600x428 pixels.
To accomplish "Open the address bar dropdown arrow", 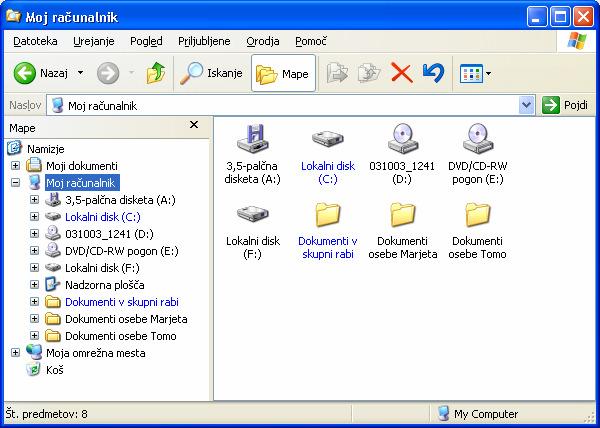I will (x=527, y=105).
